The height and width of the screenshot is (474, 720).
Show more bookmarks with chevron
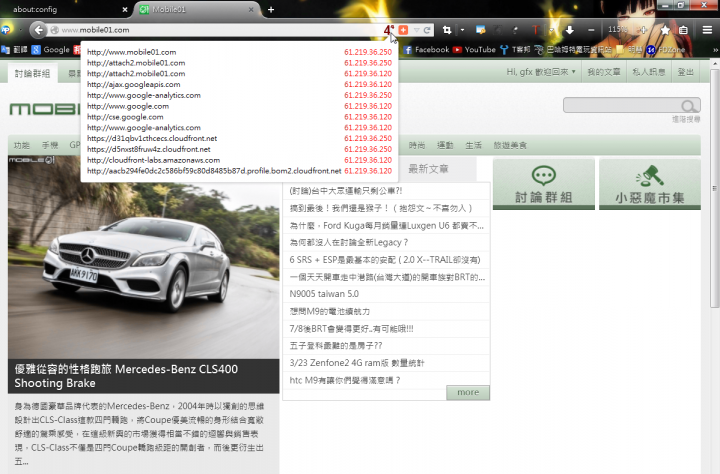click(x=715, y=50)
